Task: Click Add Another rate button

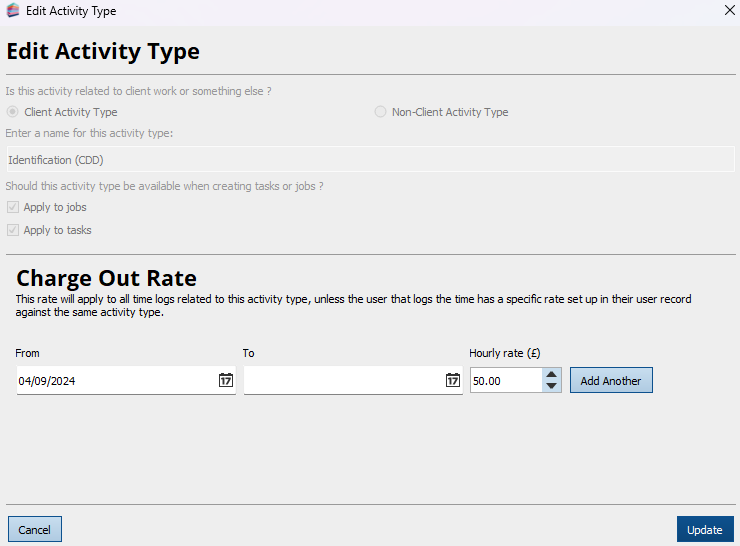Action: (611, 381)
